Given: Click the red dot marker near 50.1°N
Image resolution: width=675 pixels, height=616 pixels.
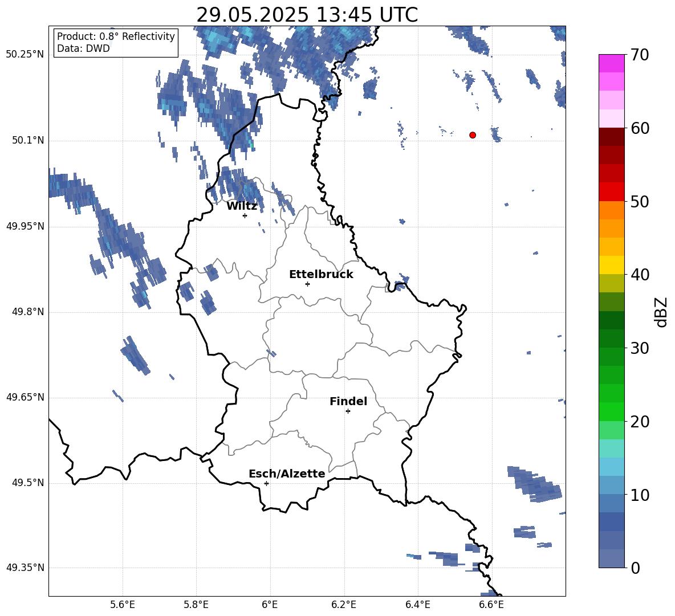Looking at the screenshot, I should pos(473,135).
